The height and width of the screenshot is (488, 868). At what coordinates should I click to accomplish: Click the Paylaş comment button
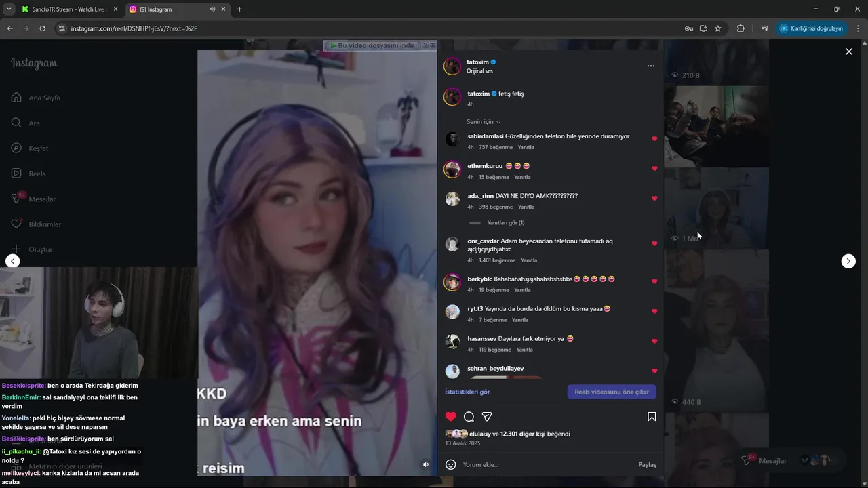tap(647, 464)
